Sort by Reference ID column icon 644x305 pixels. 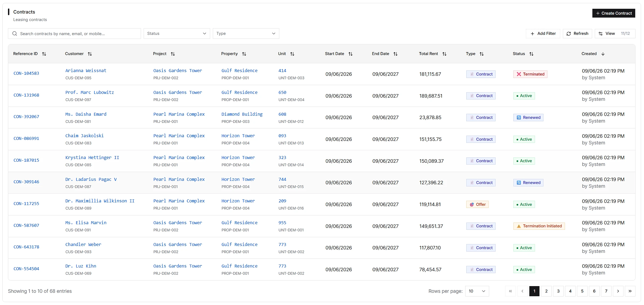point(44,54)
